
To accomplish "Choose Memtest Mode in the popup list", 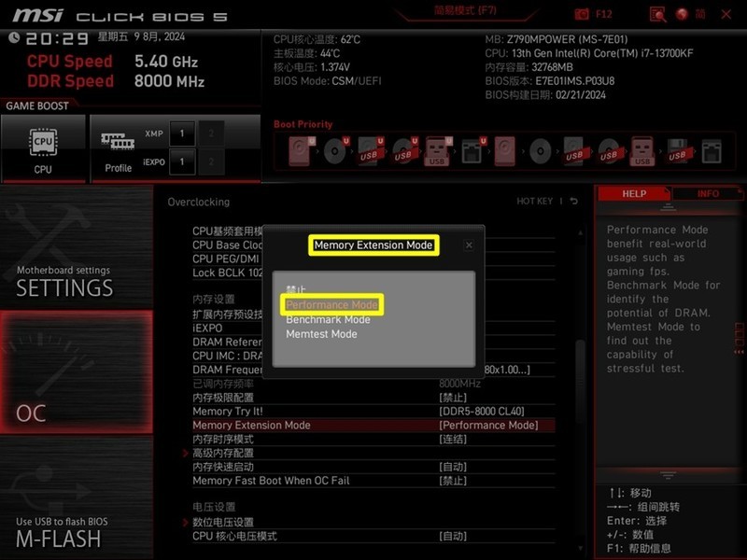I will (x=321, y=334).
